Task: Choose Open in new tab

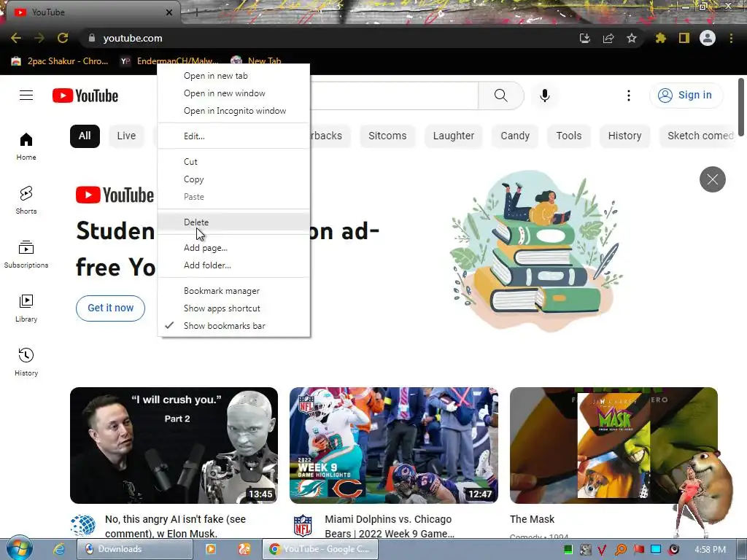Action: (233, 76)
